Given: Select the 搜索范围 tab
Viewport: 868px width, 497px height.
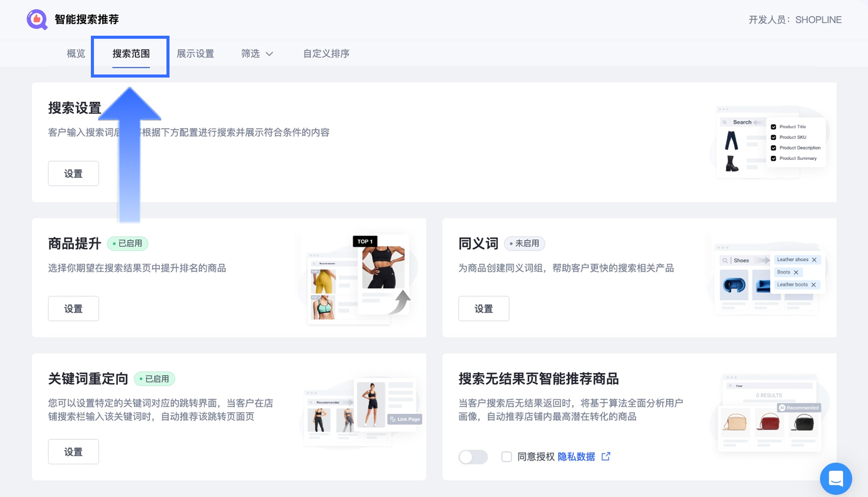Looking at the screenshot, I should 131,54.
